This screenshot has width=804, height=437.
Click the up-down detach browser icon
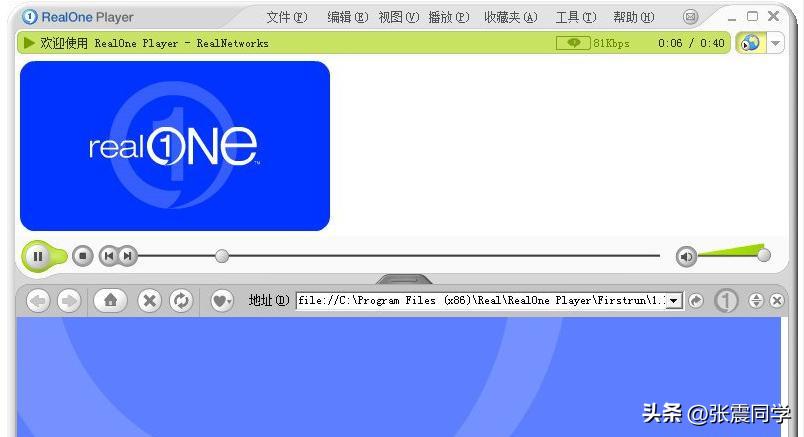click(x=756, y=301)
